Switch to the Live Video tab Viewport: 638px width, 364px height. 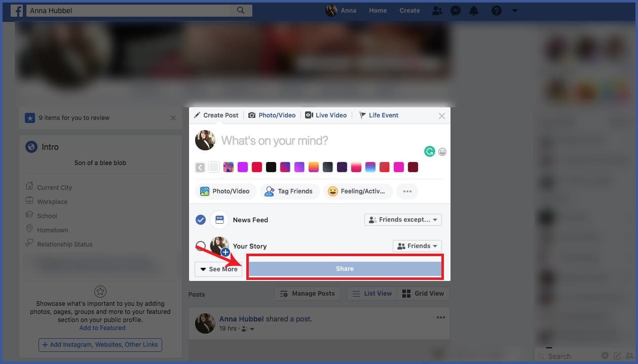(326, 115)
